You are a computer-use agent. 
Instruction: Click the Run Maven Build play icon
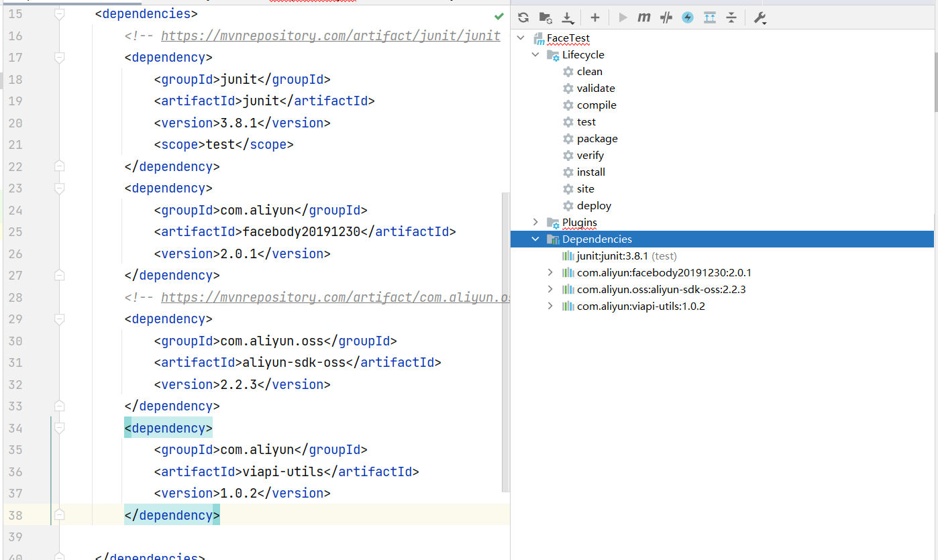pos(623,18)
